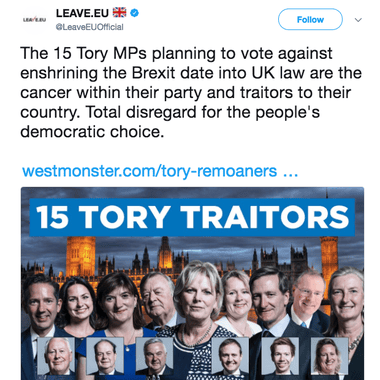Select third inset portrait in bottom row
380x380 pixels.
pyautogui.click(x=155, y=356)
